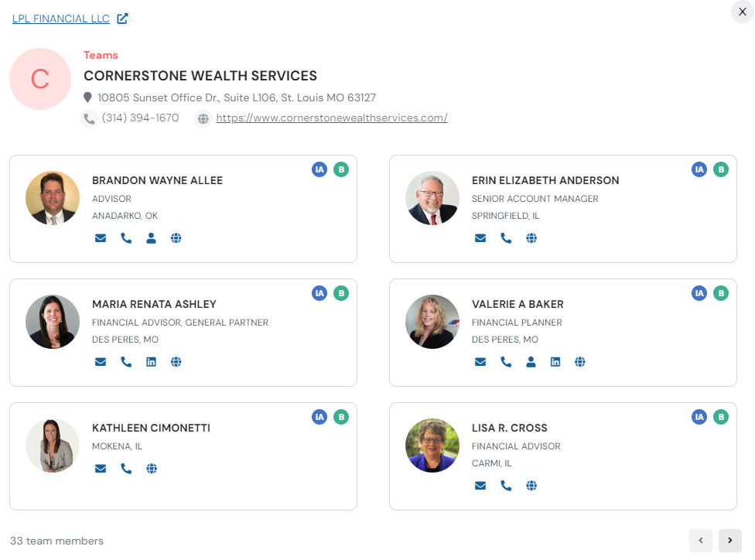The width and height of the screenshot is (755, 560).
Task: Click phone icon for Maria Renata Ashley
Action: (126, 362)
